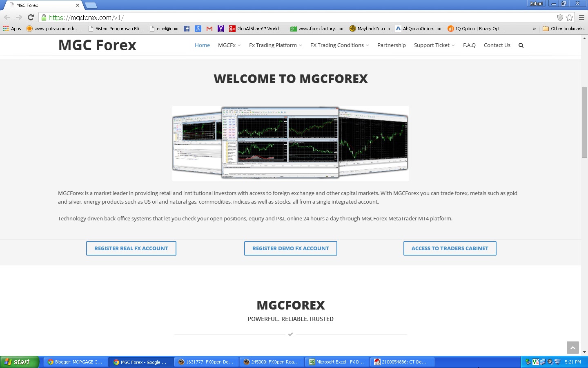Open Apps grid in bookmarks bar
The image size is (588, 368).
pos(12,29)
